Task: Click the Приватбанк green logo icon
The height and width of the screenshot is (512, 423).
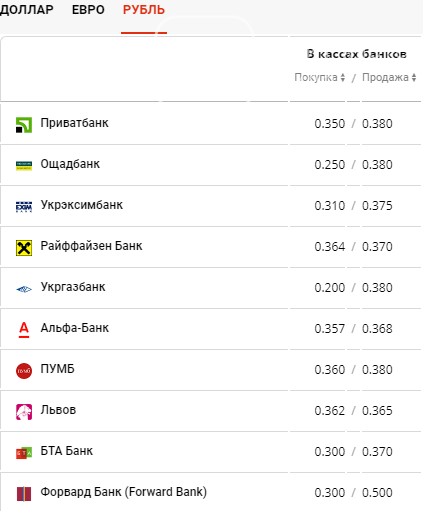Action: [24, 125]
